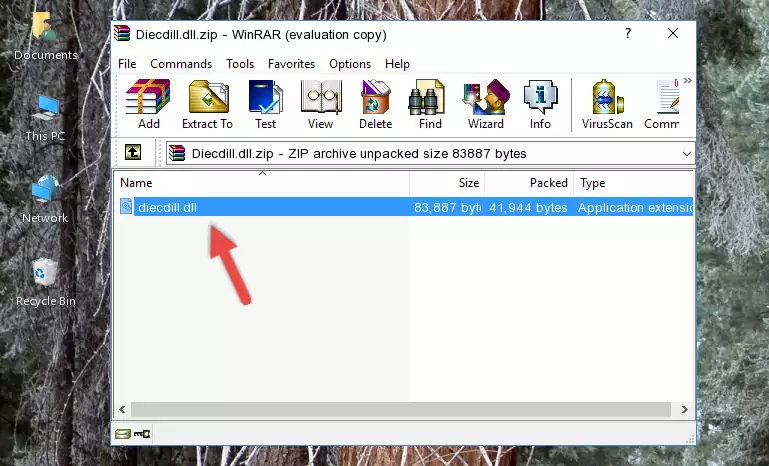Open the Favorites menu
This screenshot has height=466, width=769.
coord(291,64)
